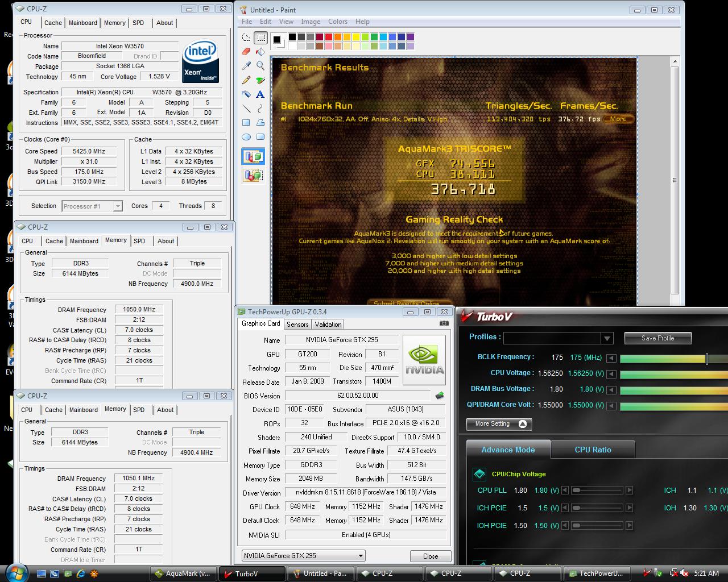
Task: Open the Validation tab in GPU-Z
Action: (x=328, y=325)
